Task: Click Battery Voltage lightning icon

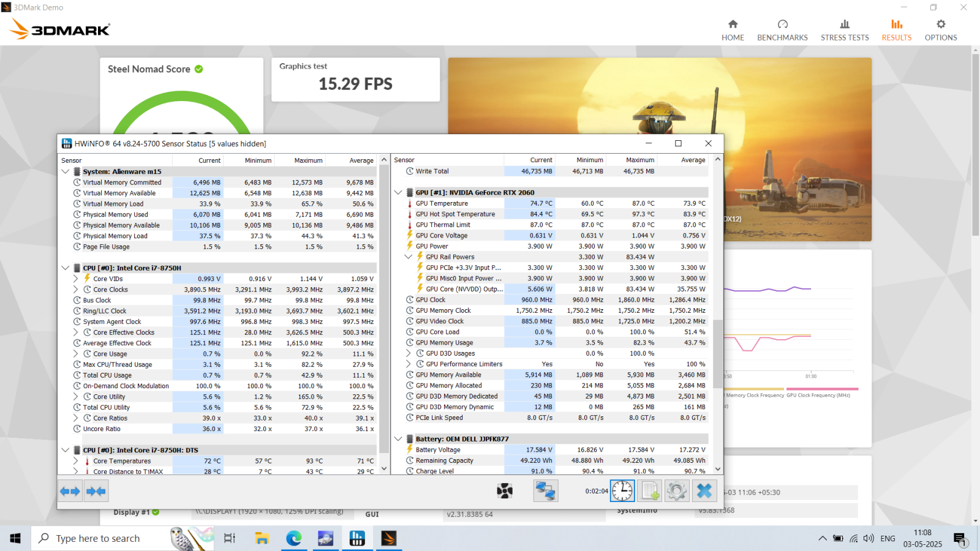Action: (410, 449)
